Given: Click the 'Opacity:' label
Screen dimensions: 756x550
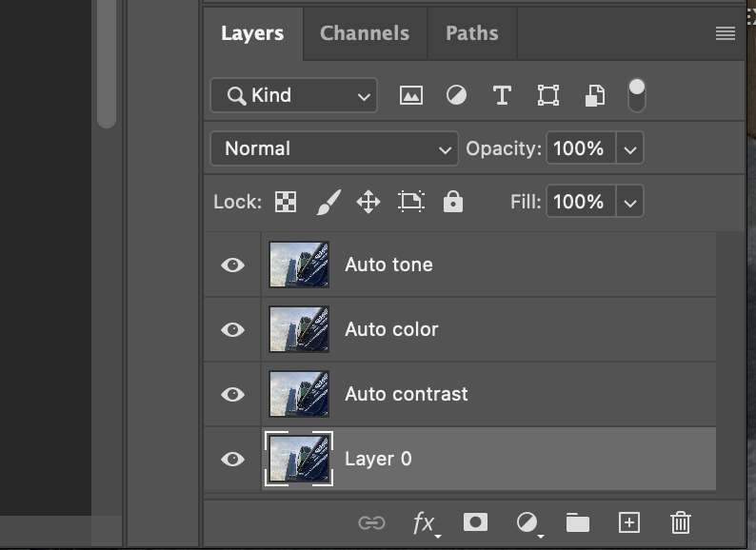Looking at the screenshot, I should (x=504, y=148).
